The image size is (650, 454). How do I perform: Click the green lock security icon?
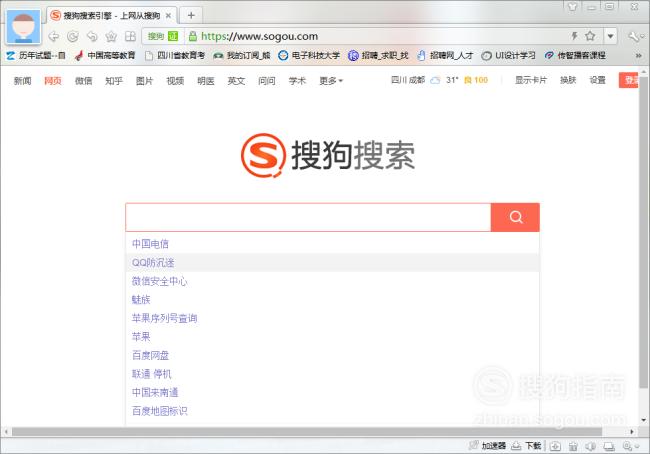pyautogui.click(x=192, y=36)
